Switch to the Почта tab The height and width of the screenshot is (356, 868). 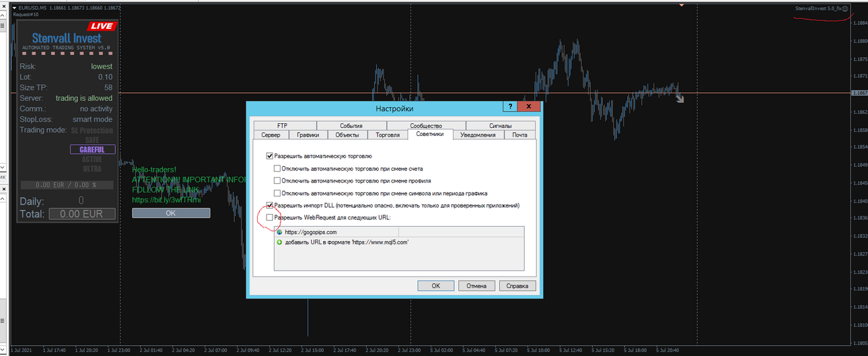coord(519,135)
